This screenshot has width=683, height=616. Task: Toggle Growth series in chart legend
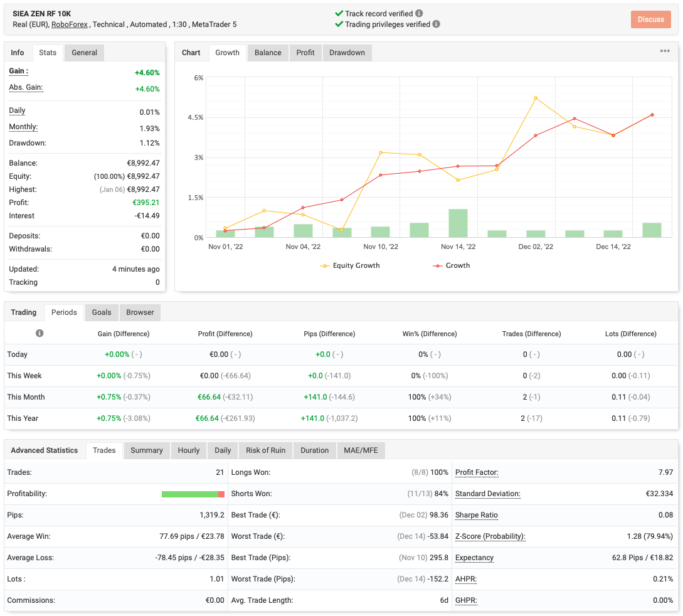tap(452, 266)
